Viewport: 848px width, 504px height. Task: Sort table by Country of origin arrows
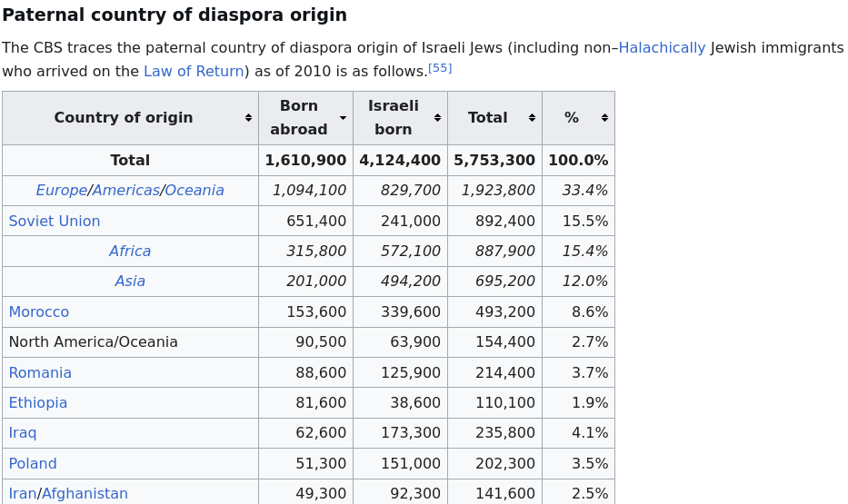248,118
